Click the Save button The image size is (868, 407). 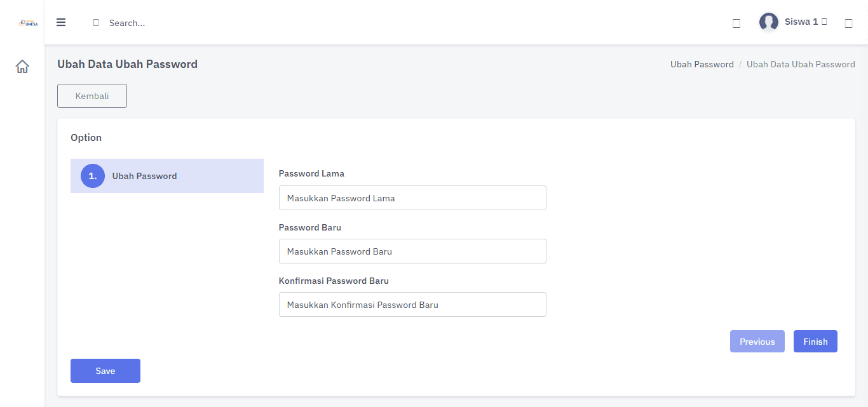coord(105,371)
